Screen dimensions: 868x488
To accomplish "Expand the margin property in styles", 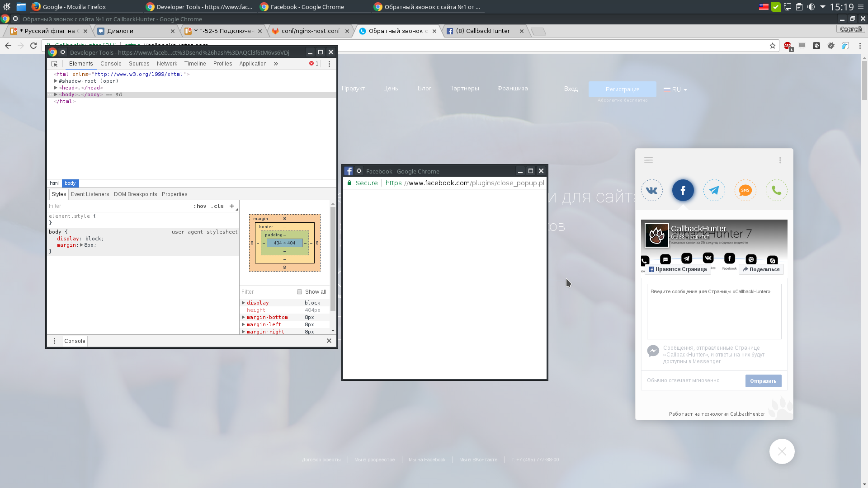I will [81, 245].
